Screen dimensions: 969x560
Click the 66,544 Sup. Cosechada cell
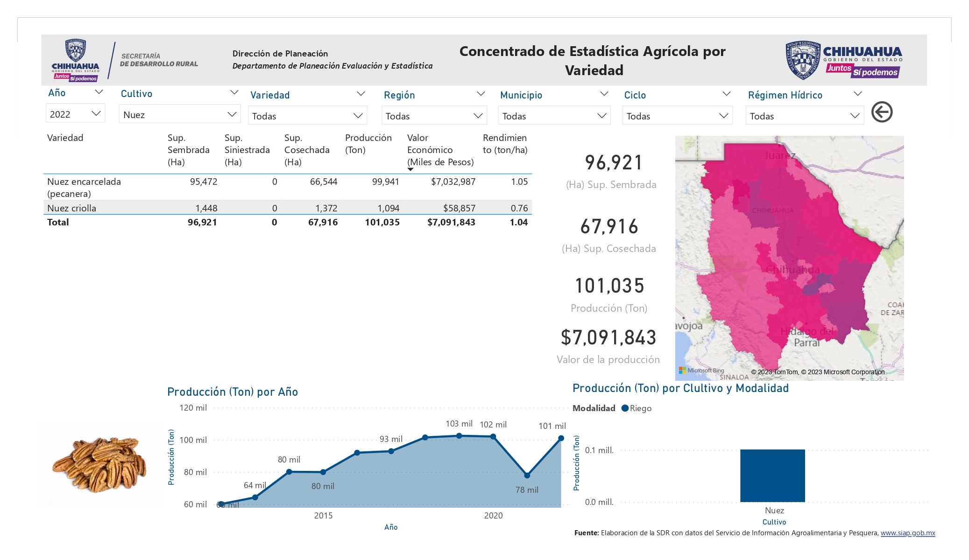pos(324,182)
